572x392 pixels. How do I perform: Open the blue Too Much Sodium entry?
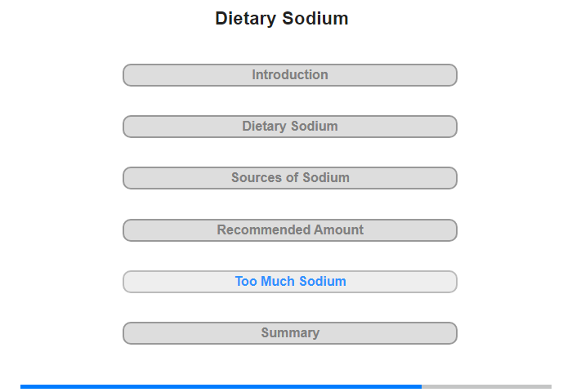tap(290, 282)
